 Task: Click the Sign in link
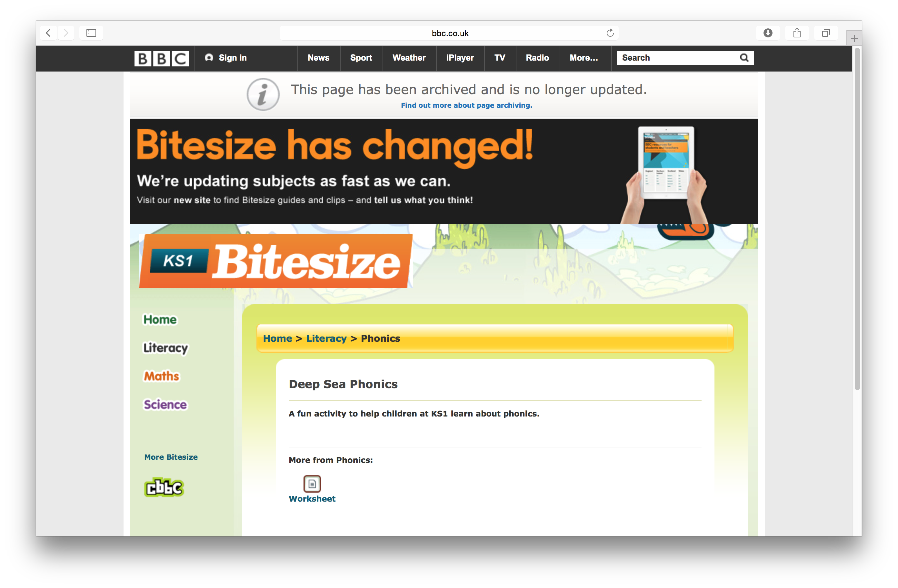pos(226,58)
